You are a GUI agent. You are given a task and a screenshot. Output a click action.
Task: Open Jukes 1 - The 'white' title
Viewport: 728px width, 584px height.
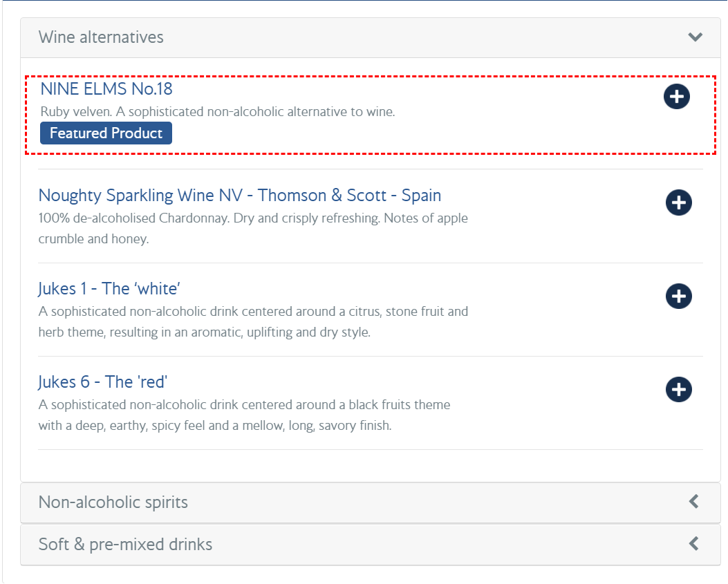(109, 289)
